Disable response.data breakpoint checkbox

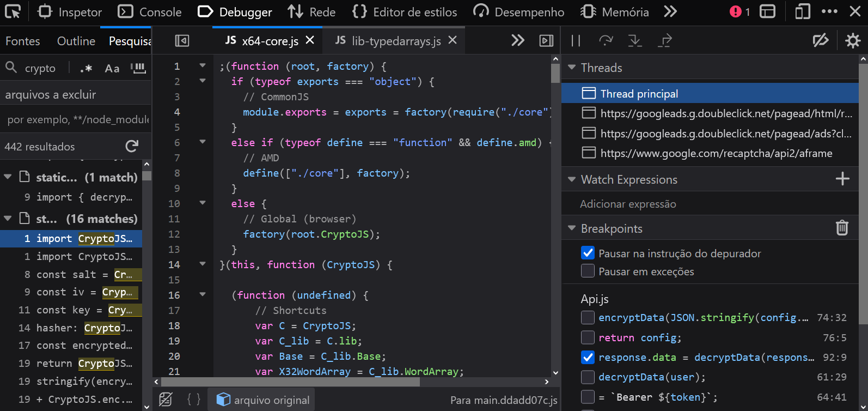pyautogui.click(x=588, y=357)
